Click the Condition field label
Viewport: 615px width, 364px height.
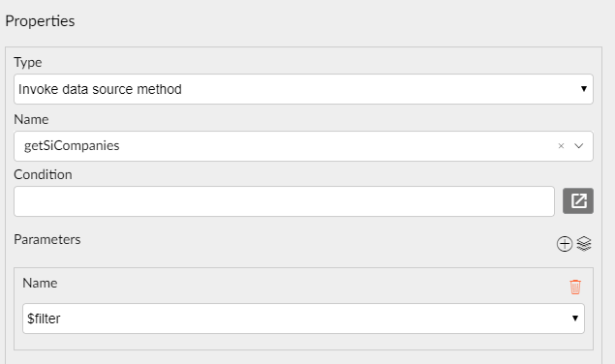point(44,174)
